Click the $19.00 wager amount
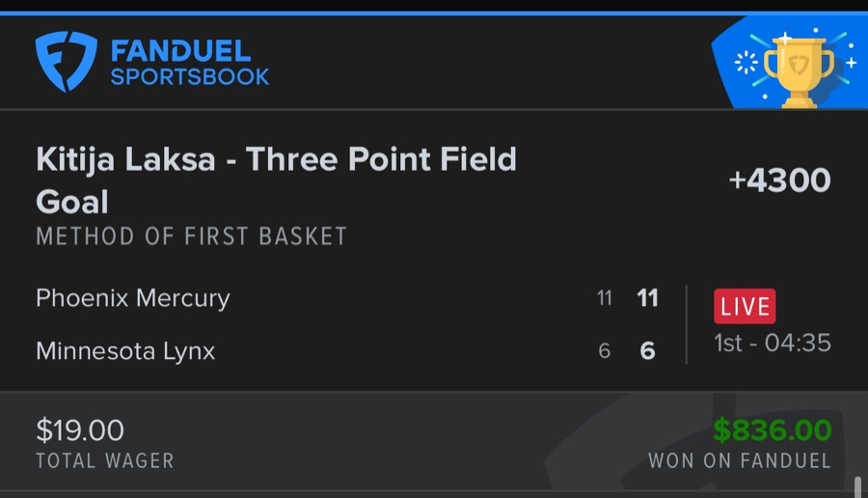868x498 pixels. 80,430
